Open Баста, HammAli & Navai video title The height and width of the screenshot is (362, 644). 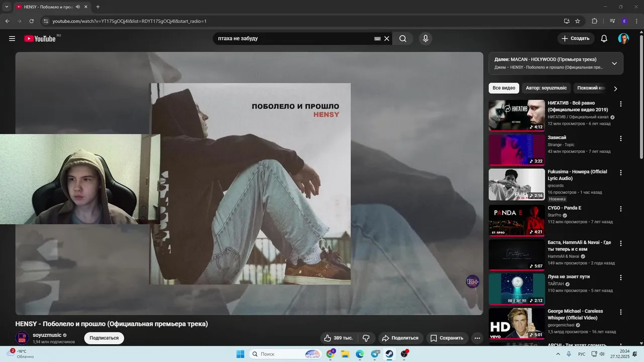click(x=580, y=246)
